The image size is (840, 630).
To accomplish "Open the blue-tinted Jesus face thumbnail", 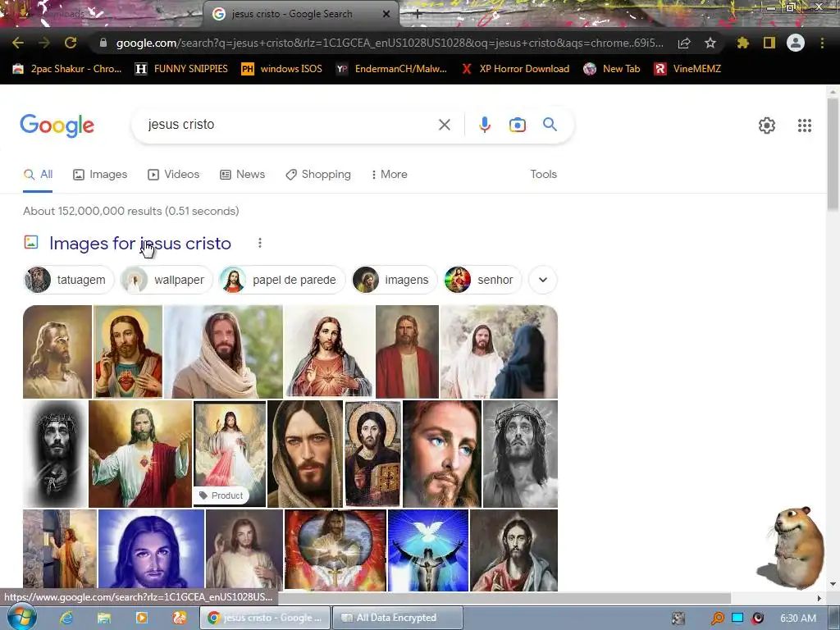I will tap(151, 550).
